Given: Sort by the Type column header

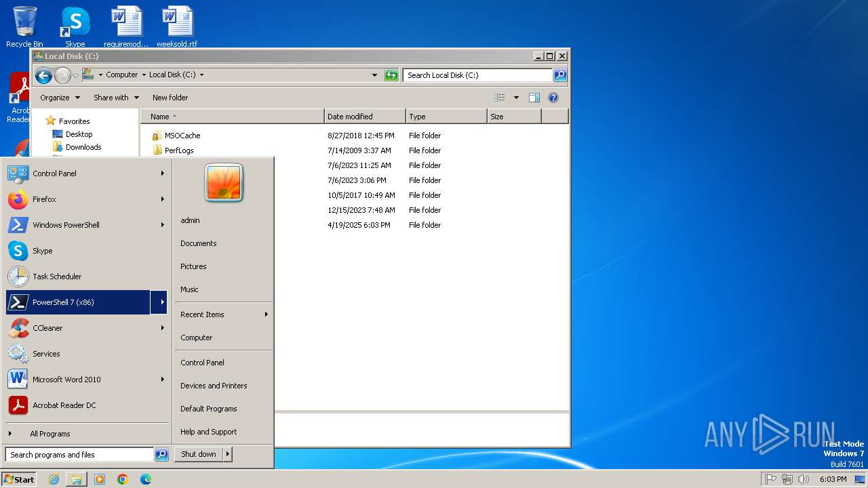Looking at the screenshot, I should 446,117.
